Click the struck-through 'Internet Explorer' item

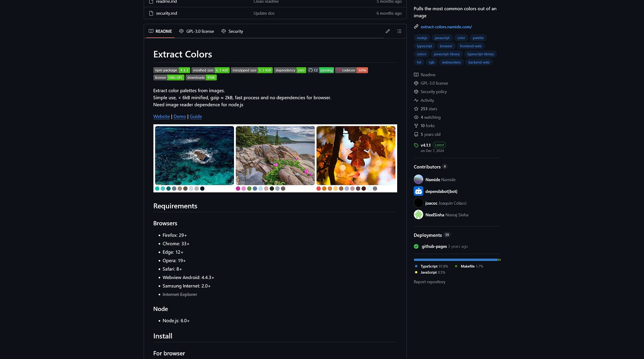(x=180, y=294)
